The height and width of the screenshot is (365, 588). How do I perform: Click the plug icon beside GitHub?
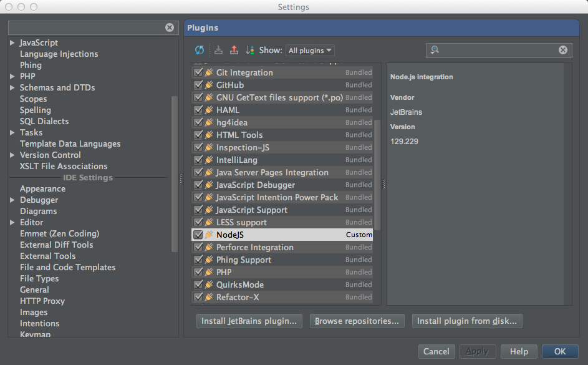210,85
